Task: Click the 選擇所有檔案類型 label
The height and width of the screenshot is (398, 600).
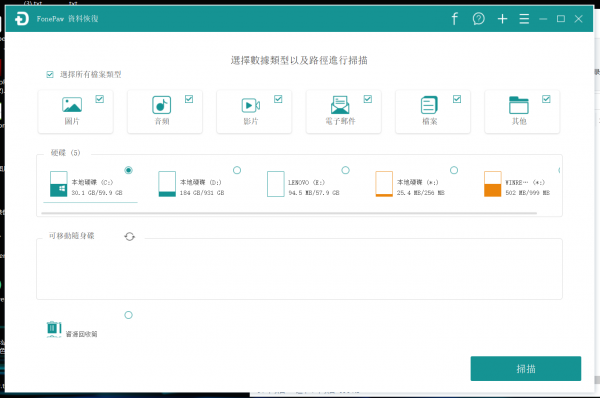Action: [x=90, y=74]
